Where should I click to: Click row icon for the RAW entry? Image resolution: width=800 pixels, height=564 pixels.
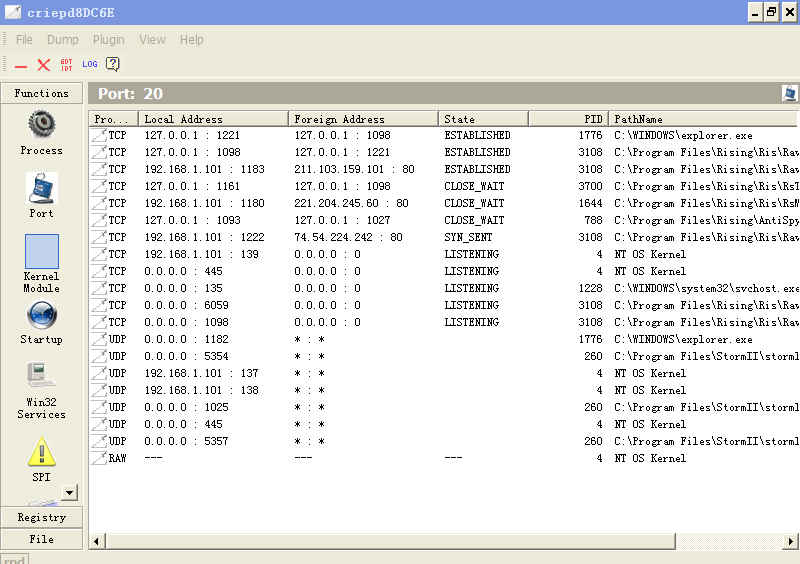pyautogui.click(x=98, y=458)
